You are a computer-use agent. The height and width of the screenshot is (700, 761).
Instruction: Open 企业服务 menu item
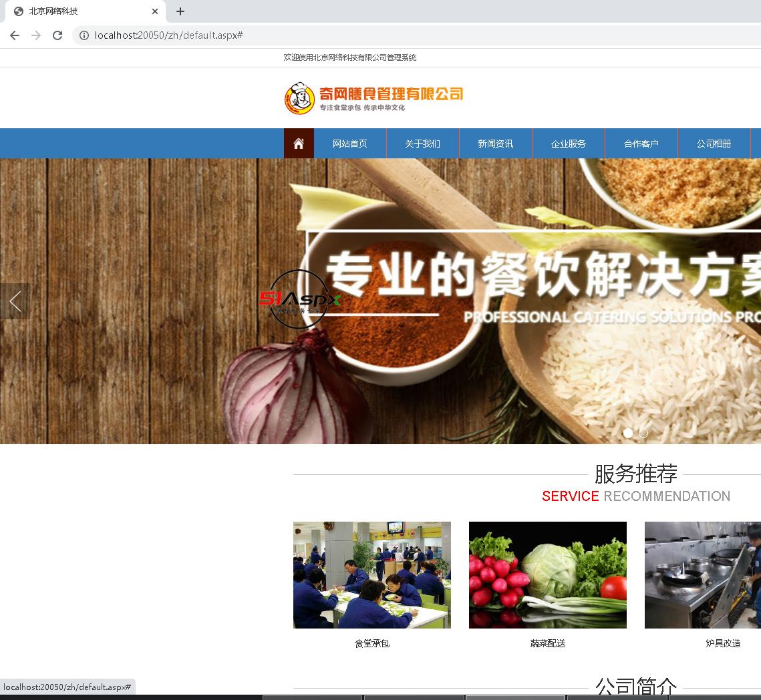point(569,144)
